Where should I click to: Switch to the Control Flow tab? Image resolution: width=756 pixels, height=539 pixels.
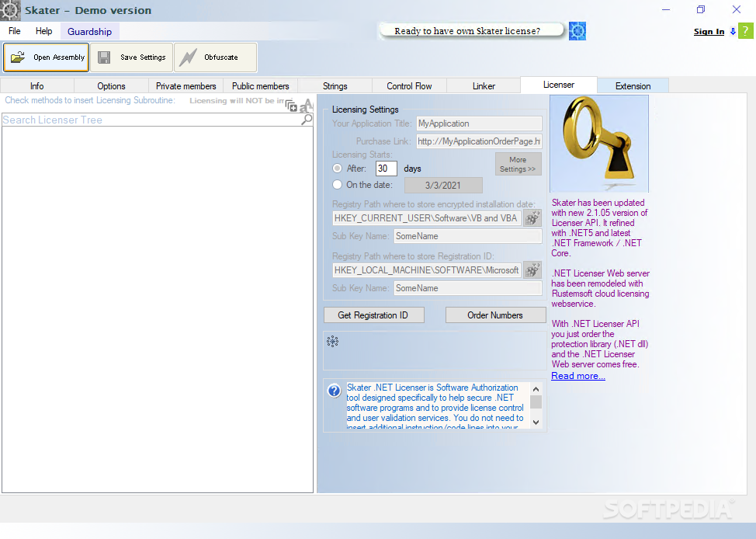coord(409,86)
